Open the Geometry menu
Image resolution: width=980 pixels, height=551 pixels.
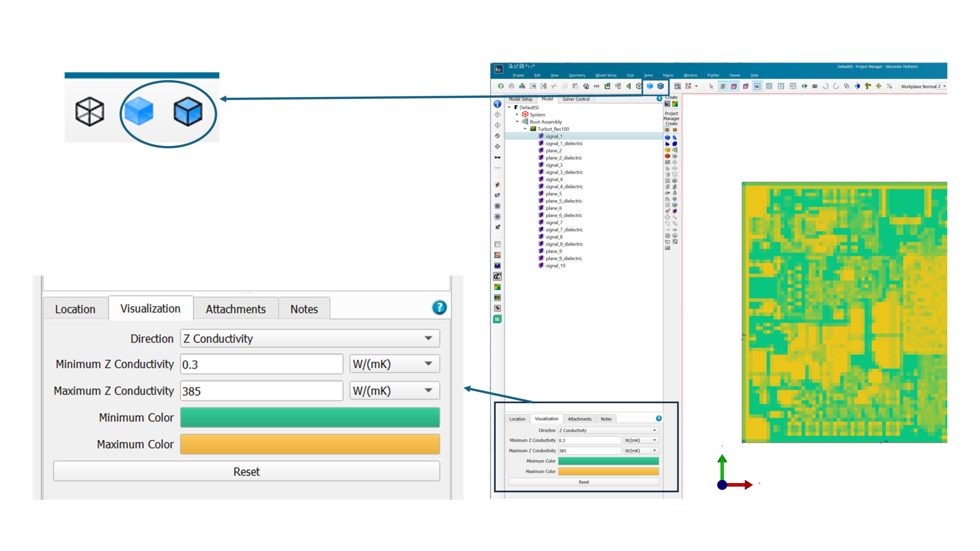[577, 75]
